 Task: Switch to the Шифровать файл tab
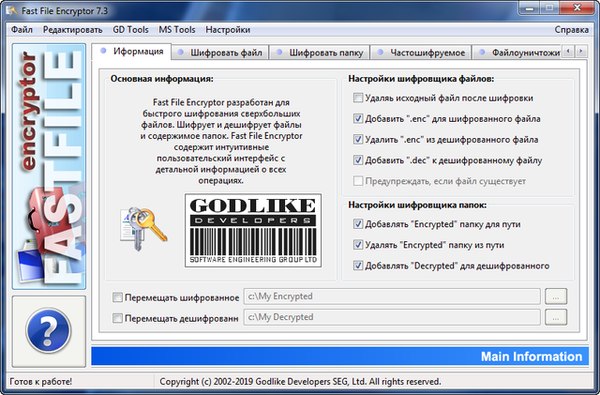(220, 52)
